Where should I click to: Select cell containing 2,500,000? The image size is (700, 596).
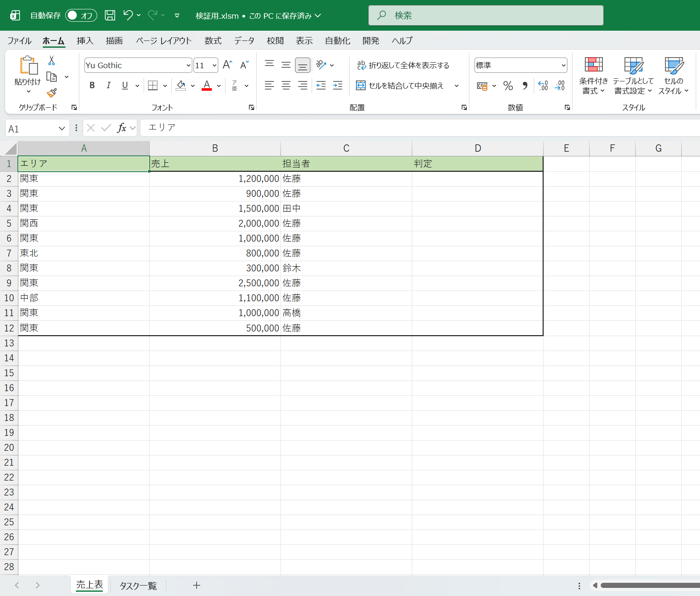click(x=215, y=283)
